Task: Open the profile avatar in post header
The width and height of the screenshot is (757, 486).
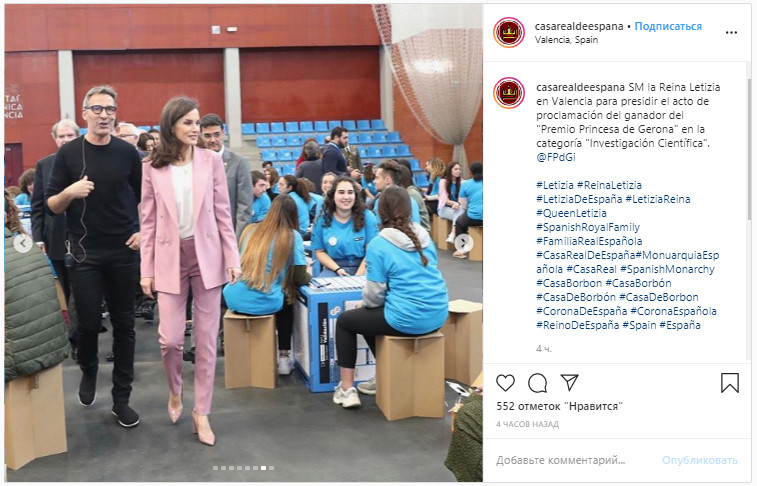Action: [x=509, y=32]
